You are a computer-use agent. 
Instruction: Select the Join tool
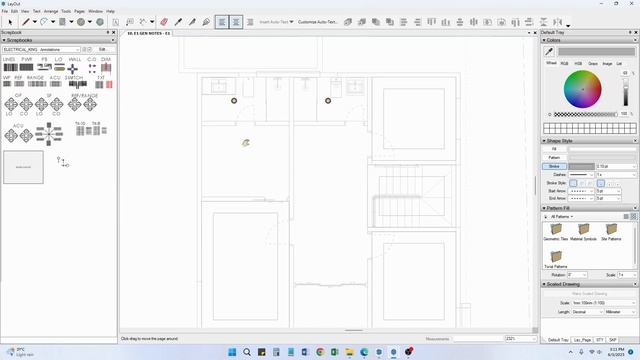206,22
